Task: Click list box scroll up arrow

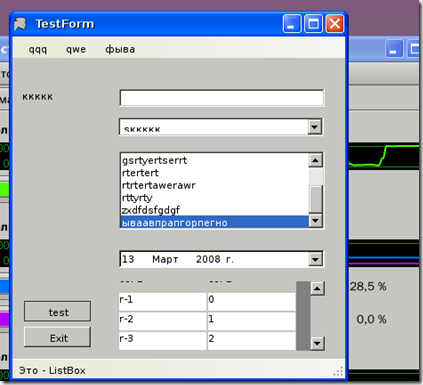Action: (315, 160)
